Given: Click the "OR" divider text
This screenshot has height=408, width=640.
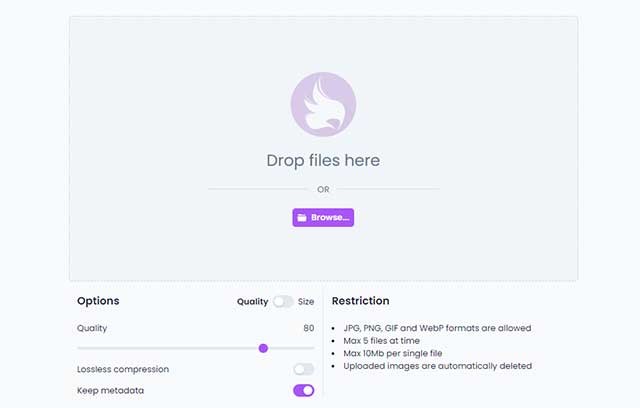Looking at the screenshot, I should coord(323,188).
